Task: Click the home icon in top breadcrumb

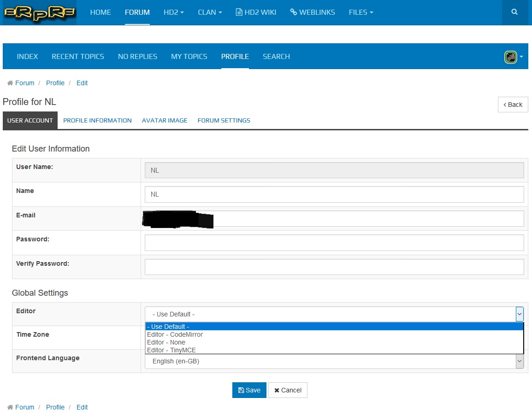Action: (10, 83)
